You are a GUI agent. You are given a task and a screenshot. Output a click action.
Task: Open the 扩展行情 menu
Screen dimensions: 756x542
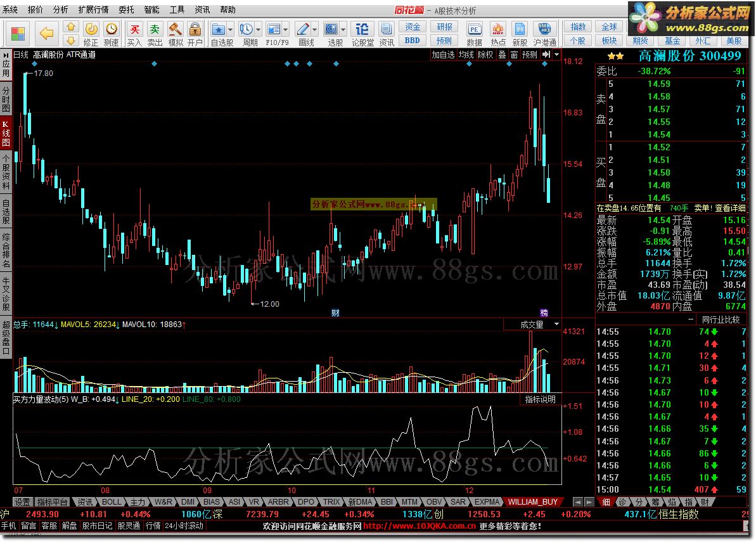pyautogui.click(x=94, y=10)
